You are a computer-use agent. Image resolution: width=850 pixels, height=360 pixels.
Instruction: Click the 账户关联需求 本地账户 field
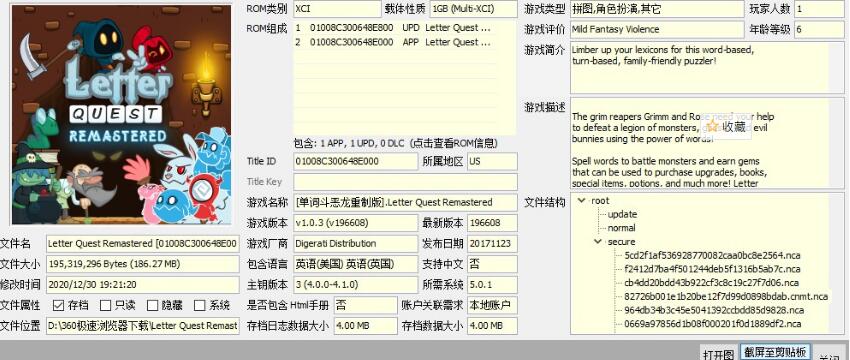coord(492,305)
